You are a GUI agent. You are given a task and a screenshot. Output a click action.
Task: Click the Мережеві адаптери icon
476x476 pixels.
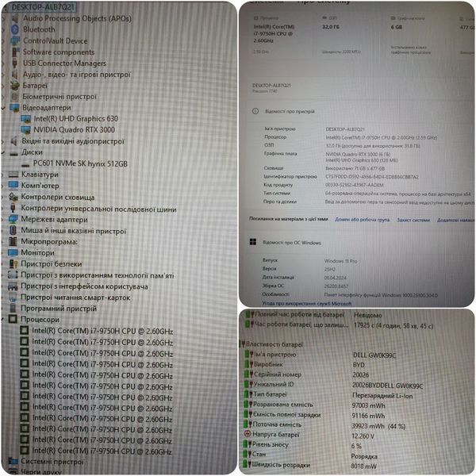click(13, 219)
